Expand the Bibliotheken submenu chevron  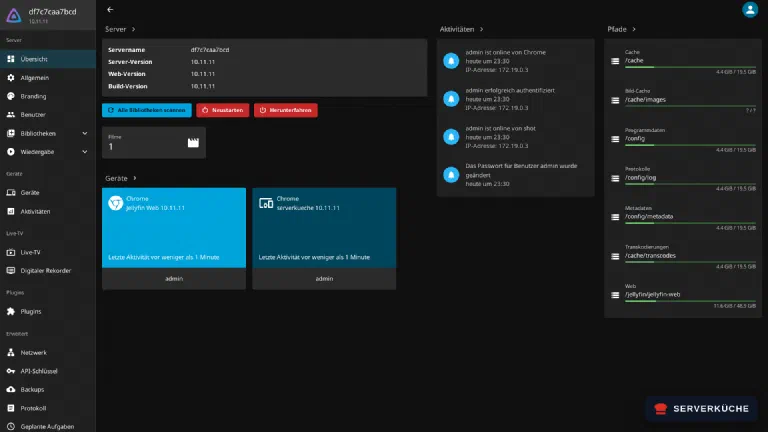point(85,133)
